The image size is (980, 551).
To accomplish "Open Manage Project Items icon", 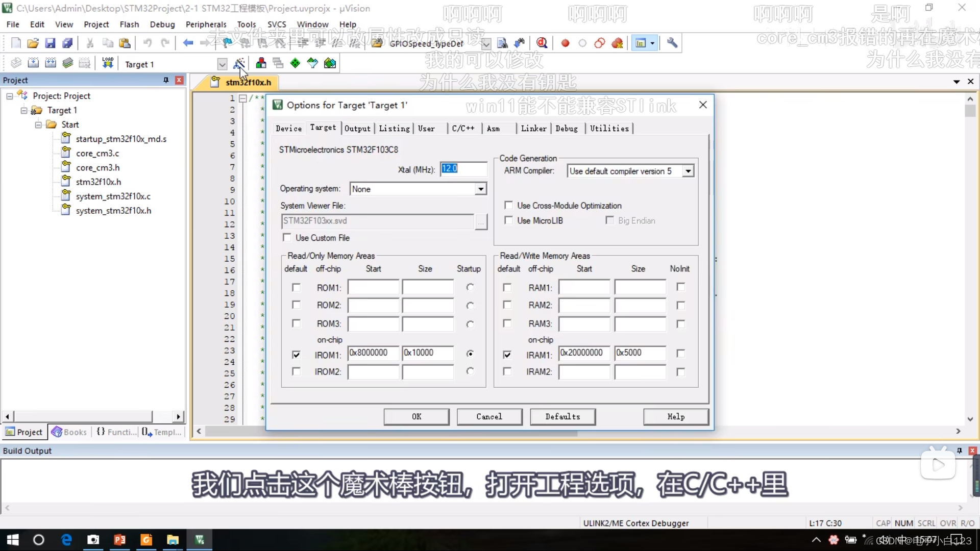I will [x=261, y=63].
